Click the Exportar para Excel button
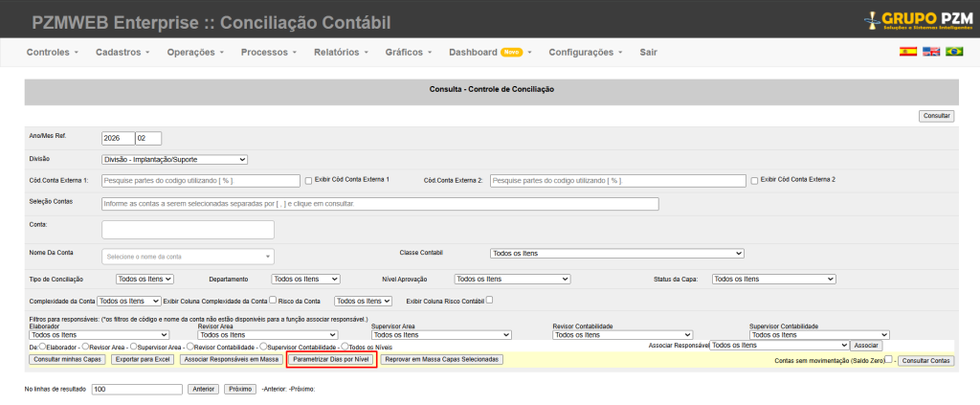Image resolution: width=980 pixels, height=405 pixels. pyautogui.click(x=141, y=360)
